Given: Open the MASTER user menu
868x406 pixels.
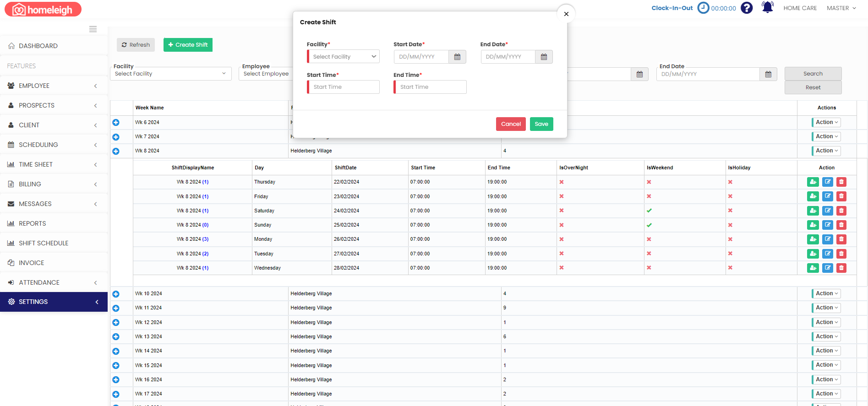Looking at the screenshot, I should (841, 8).
